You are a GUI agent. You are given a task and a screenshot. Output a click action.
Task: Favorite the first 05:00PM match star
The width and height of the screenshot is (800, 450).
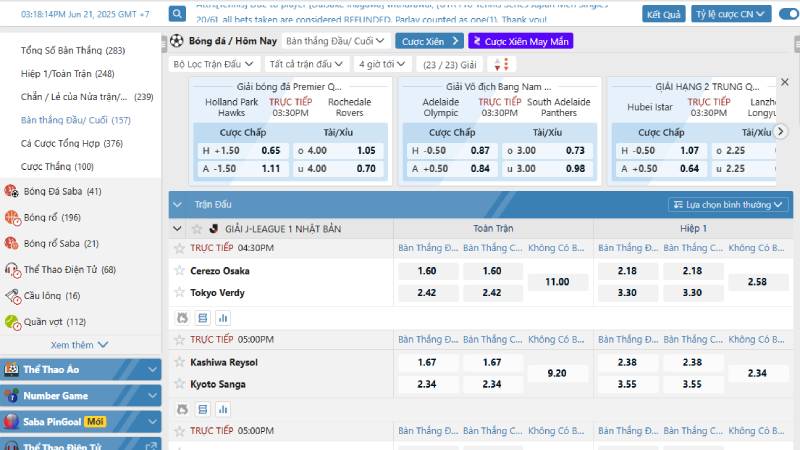pyautogui.click(x=179, y=339)
